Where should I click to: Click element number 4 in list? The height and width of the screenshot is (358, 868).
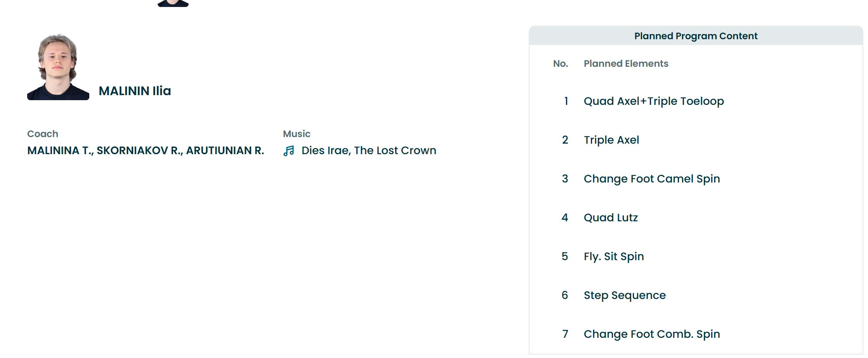pyautogui.click(x=565, y=218)
